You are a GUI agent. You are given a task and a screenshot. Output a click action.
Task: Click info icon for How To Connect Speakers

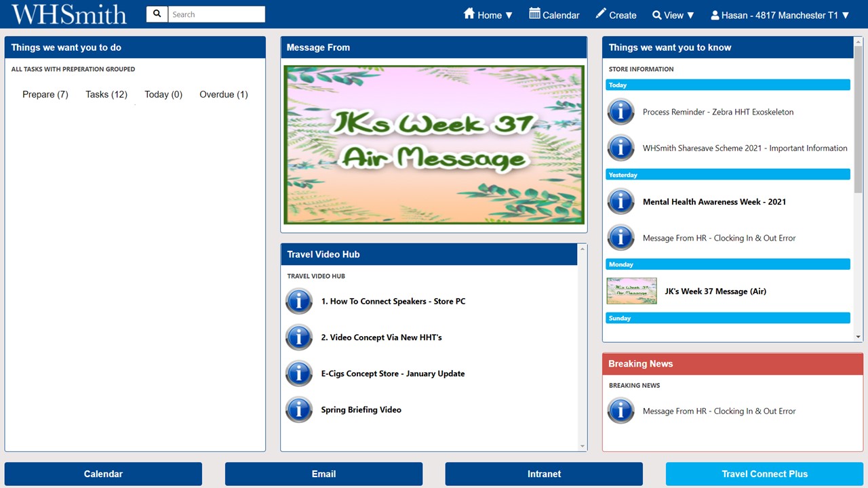coord(299,301)
